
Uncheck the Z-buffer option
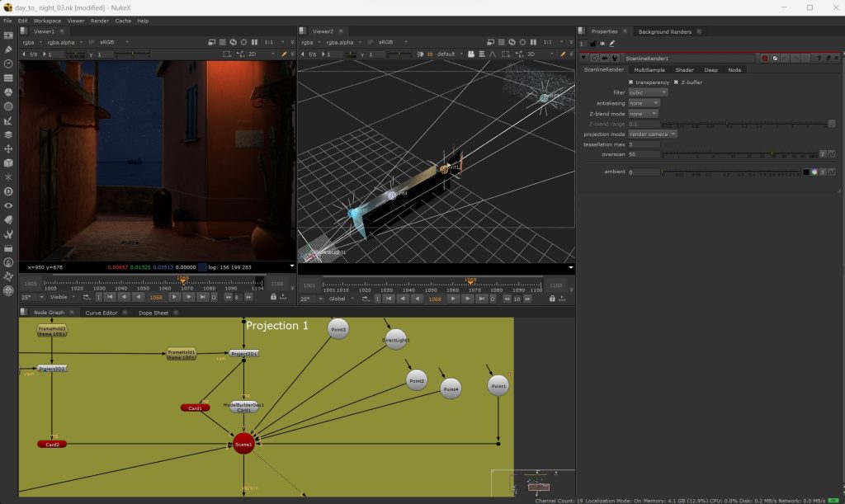[x=677, y=82]
